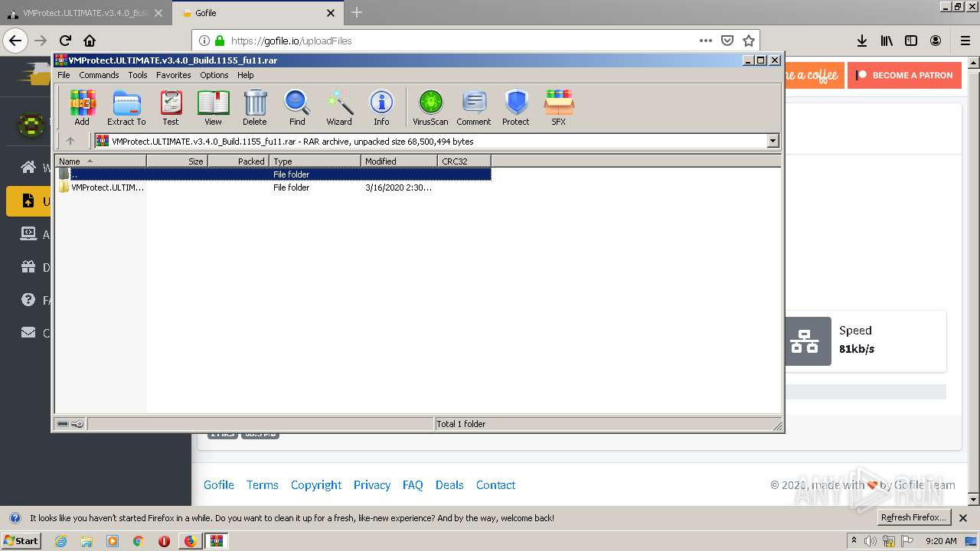Image resolution: width=980 pixels, height=551 pixels.
Task: Click Refresh Firefox button
Action: [x=913, y=517]
